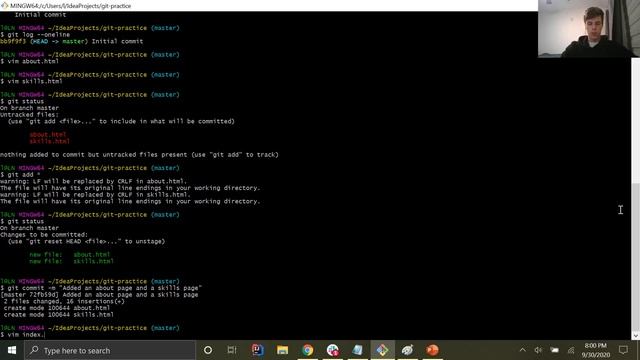Click the 'git commit -m' command line
The image size is (640, 360).
coord(101,288)
